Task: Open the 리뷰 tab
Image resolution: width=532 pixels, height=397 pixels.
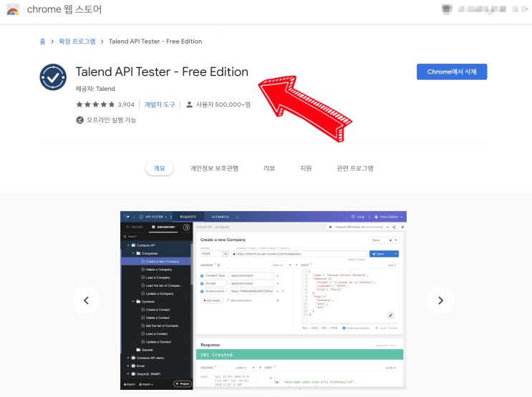Action: coord(269,168)
